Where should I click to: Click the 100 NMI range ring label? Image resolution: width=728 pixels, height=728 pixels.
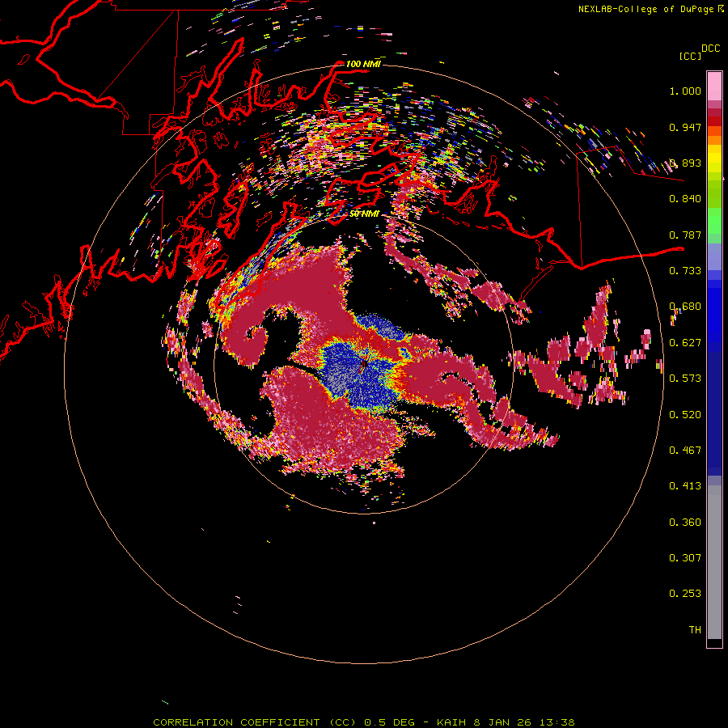pyautogui.click(x=363, y=64)
